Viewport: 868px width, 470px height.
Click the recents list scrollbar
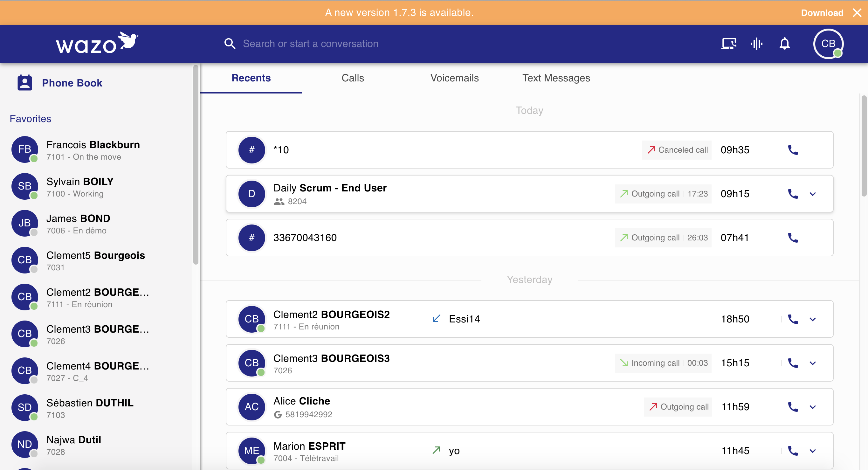coord(864,146)
